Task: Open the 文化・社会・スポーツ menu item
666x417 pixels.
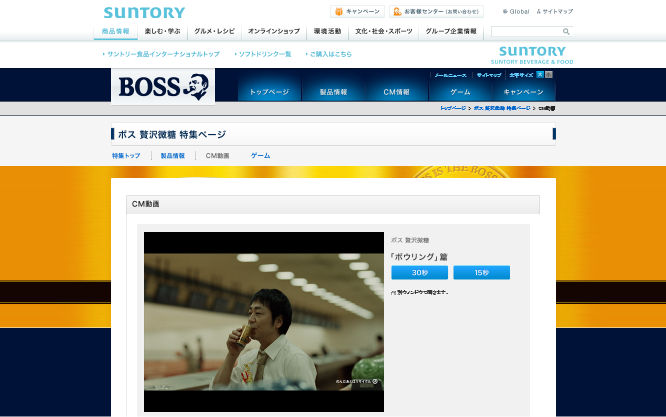Action: pos(384,31)
